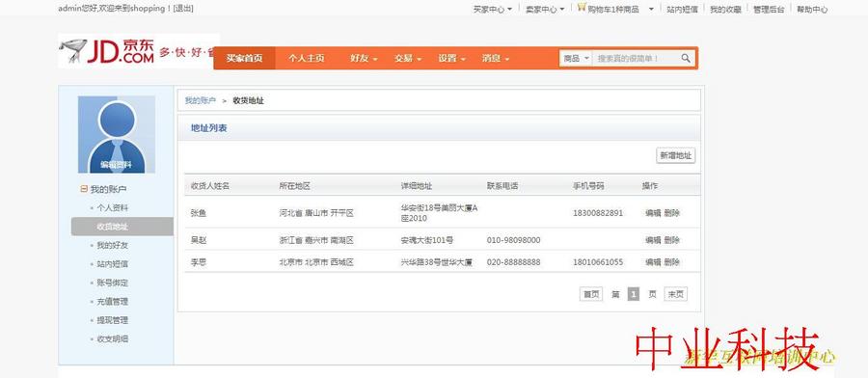Click mobile number 18010661055
Viewport: 868px width, 378px height.
click(x=598, y=262)
